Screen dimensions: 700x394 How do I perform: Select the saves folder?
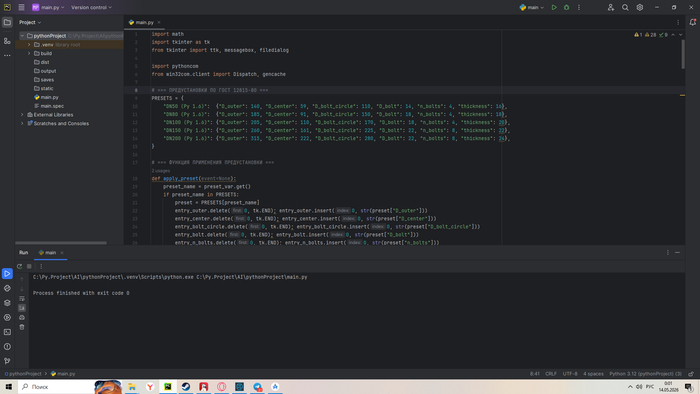[x=44, y=80]
